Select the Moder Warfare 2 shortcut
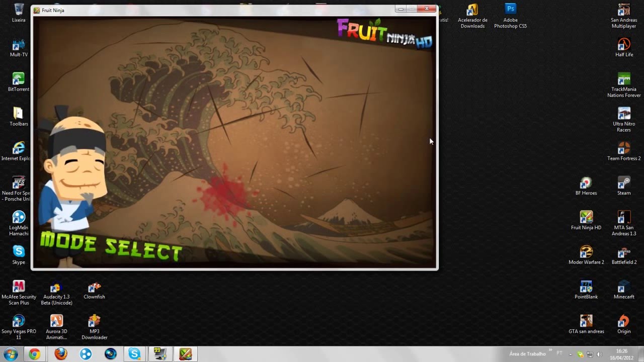The image size is (644, 362). [586, 255]
